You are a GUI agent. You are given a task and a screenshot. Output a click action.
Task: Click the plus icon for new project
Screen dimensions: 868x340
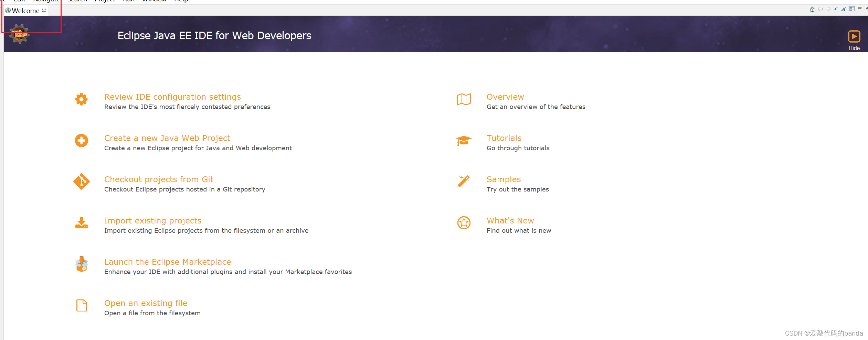82,141
